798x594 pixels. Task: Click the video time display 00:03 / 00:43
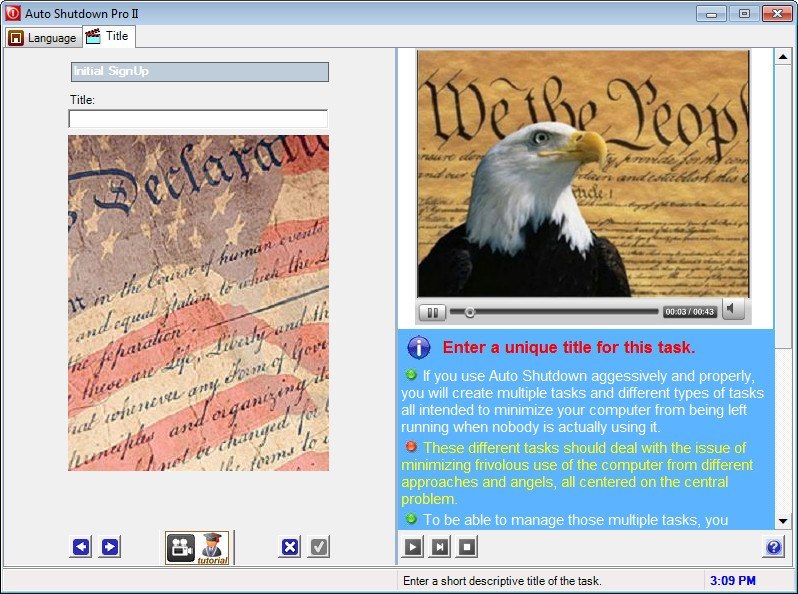tap(690, 312)
